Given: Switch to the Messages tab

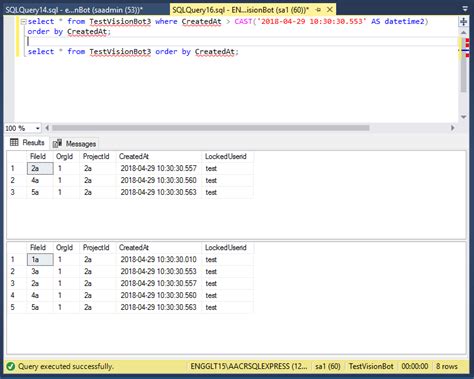Looking at the screenshot, I should tap(75, 144).
